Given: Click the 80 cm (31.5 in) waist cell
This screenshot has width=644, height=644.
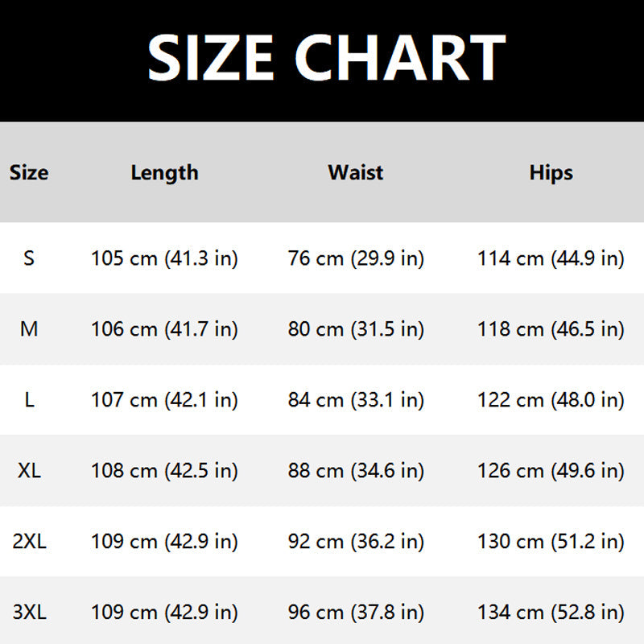Looking at the screenshot, I should pyautogui.click(x=356, y=329).
